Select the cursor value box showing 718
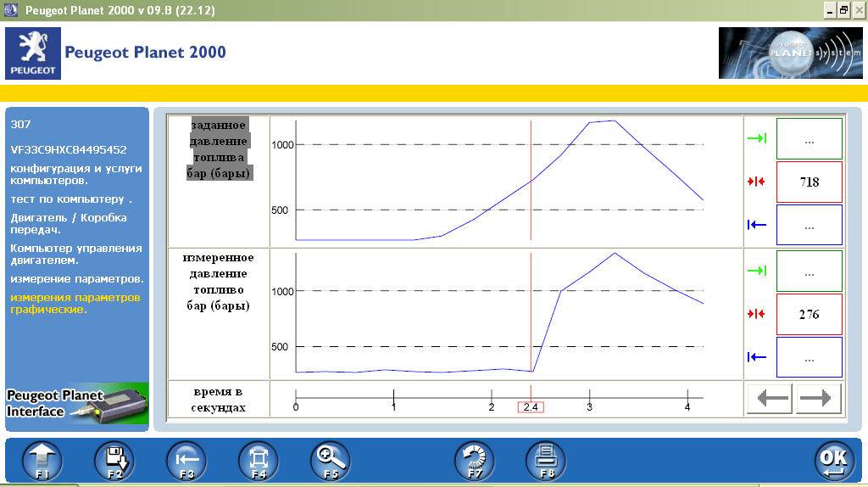This screenshot has height=487, width=868. tap(810, 182)
